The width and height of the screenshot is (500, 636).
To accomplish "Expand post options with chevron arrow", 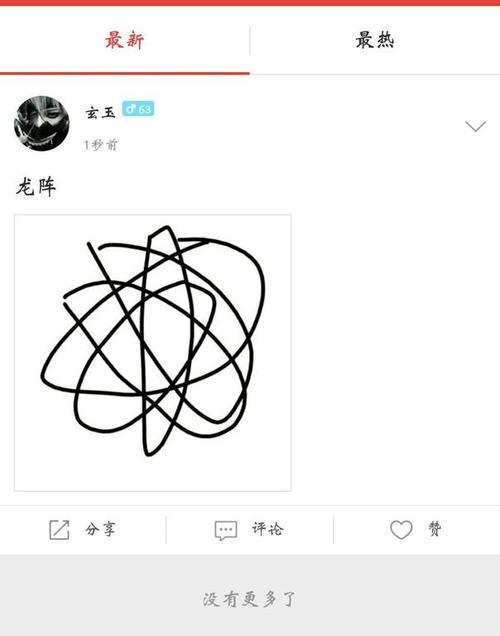I will tap(475, 126).
